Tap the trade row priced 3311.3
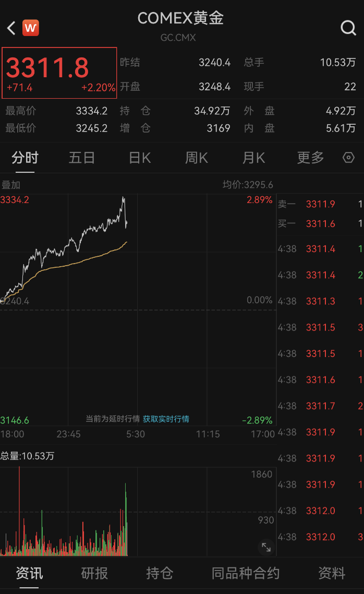The width and height of the screenshot is (364, 594). tap(320, 301)
